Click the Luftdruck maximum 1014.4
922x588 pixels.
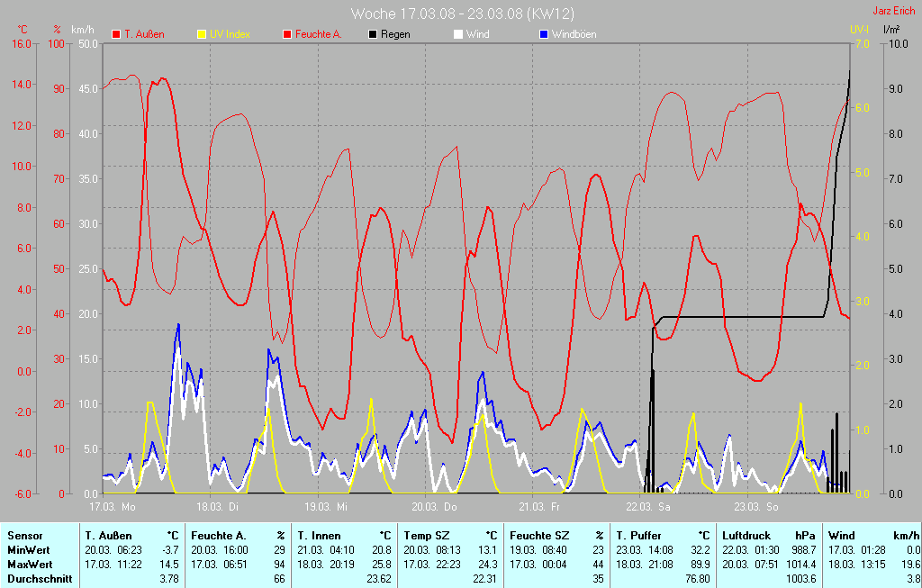click(x=801, y=565)
